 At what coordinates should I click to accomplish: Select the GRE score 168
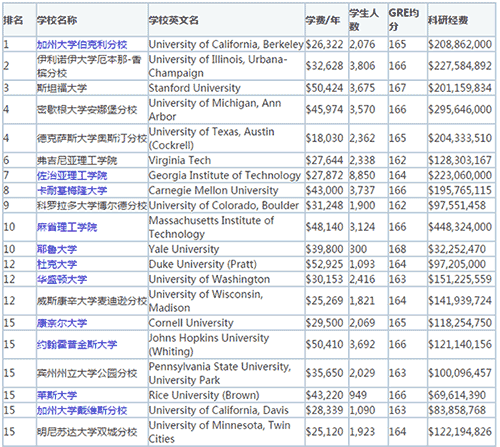click(397, 249)
